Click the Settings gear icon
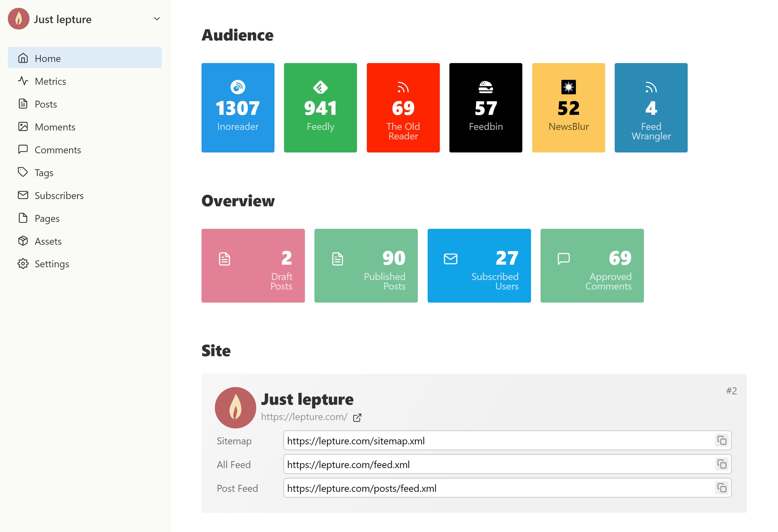The width and height of the screenshot is (778, 532). (23, 264)
